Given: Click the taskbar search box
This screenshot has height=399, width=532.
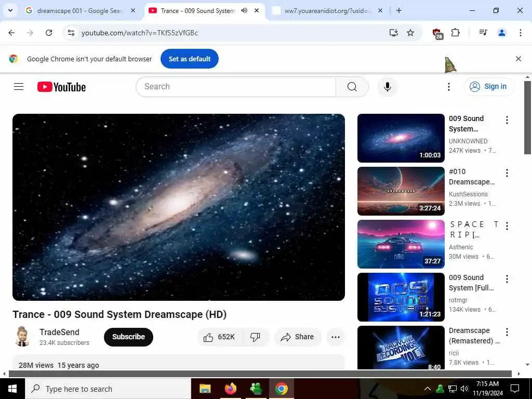Looking at the screenshot, I should tap(108, 389).
